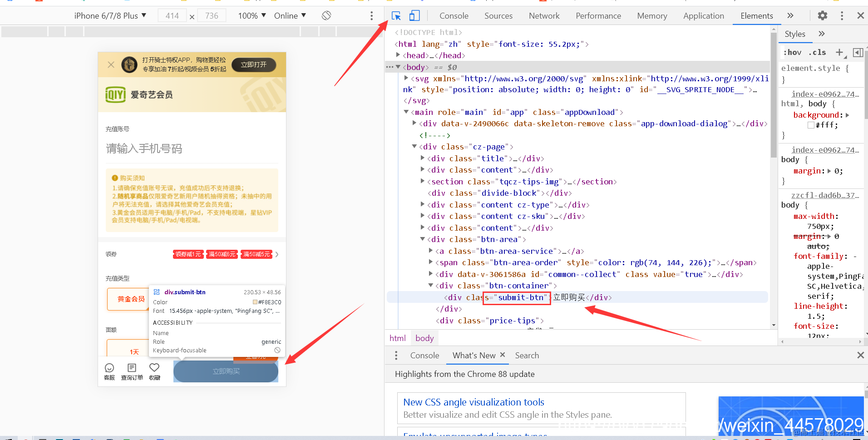Viewport: 868px width, 440px height.
Task: Switch to the Memory tab
Action: coord(652,16)
